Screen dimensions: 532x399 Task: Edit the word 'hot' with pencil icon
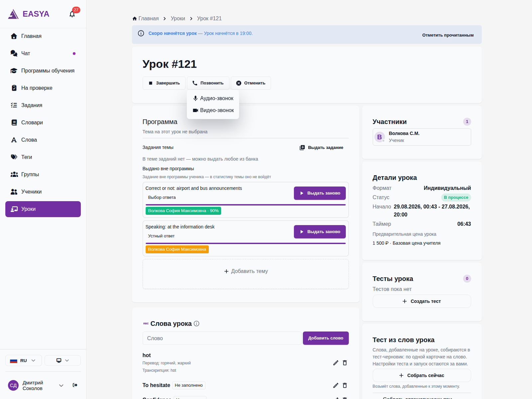(335, 363)
